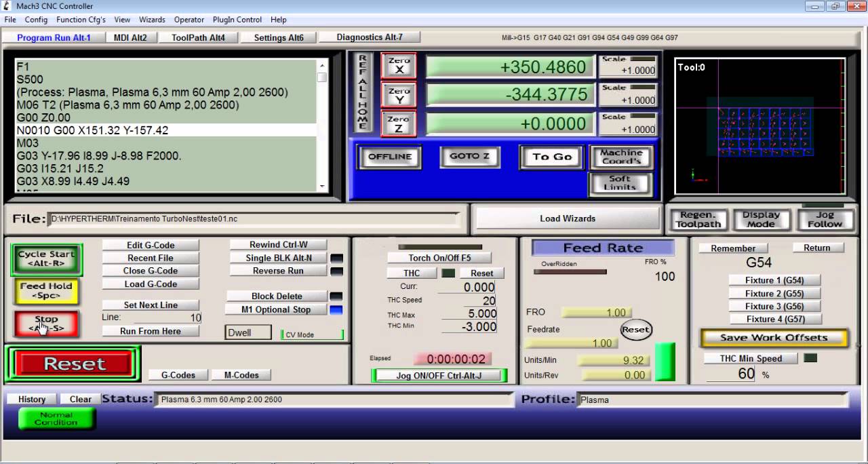Screen dimensions: 868x464
Task: Open the M-Codes reference list
Action: tap(241, 375)
